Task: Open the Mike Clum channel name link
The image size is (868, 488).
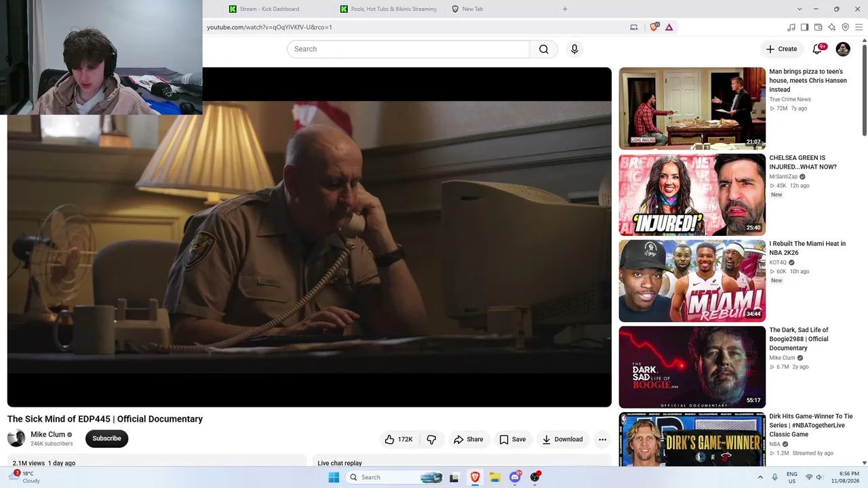Action: click(47, 434)
